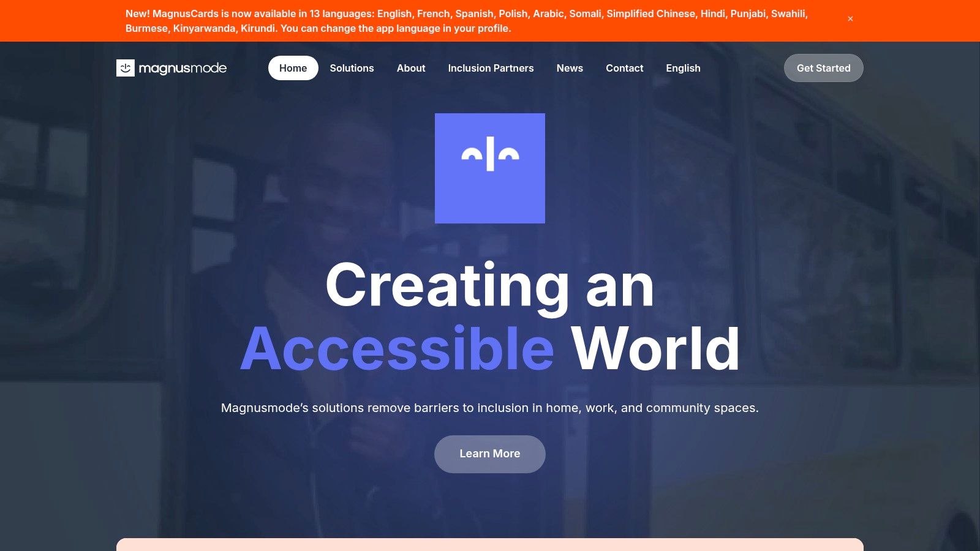This screenshot has height=551, width=980.
Task: Click the pink panel at page bottom
Action: click(x=490, y=544)
